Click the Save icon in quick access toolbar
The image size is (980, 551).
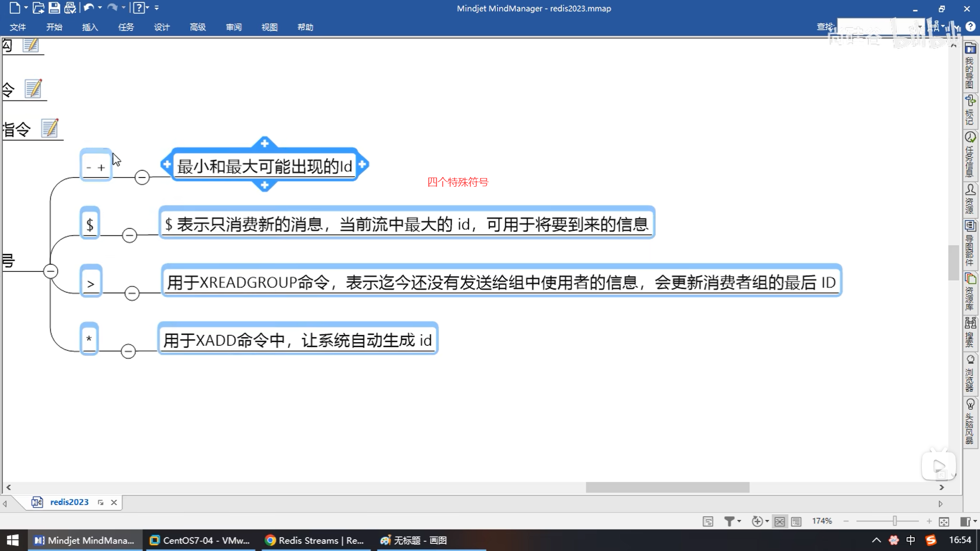(54, 8)
